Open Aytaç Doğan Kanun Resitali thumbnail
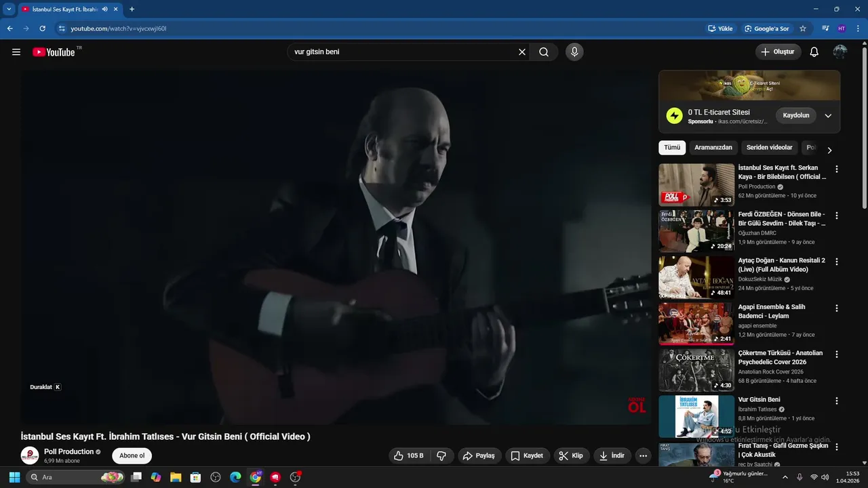Image resolution: width=868 pixels, height=488 pixels. [696, 277]
